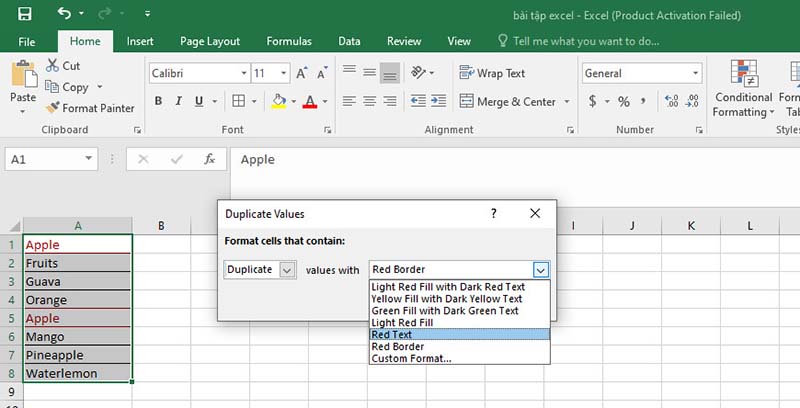Click Increase Indent icon
The width and height of the screenshot is (800, 408).
(438, 101)
